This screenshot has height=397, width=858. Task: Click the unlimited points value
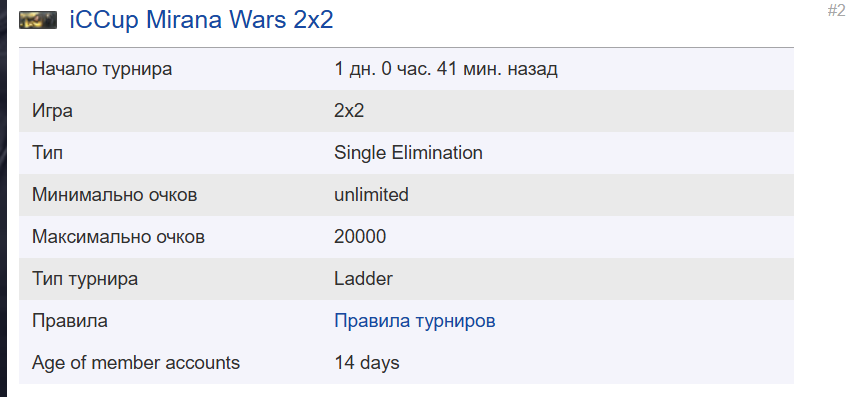tap(372, 195)
